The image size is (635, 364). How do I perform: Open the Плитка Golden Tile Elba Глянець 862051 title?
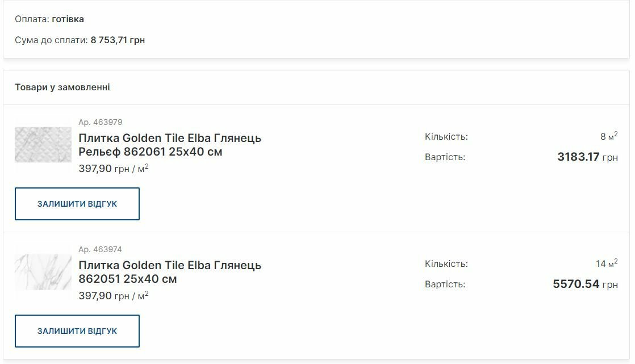tap(170, 272)
